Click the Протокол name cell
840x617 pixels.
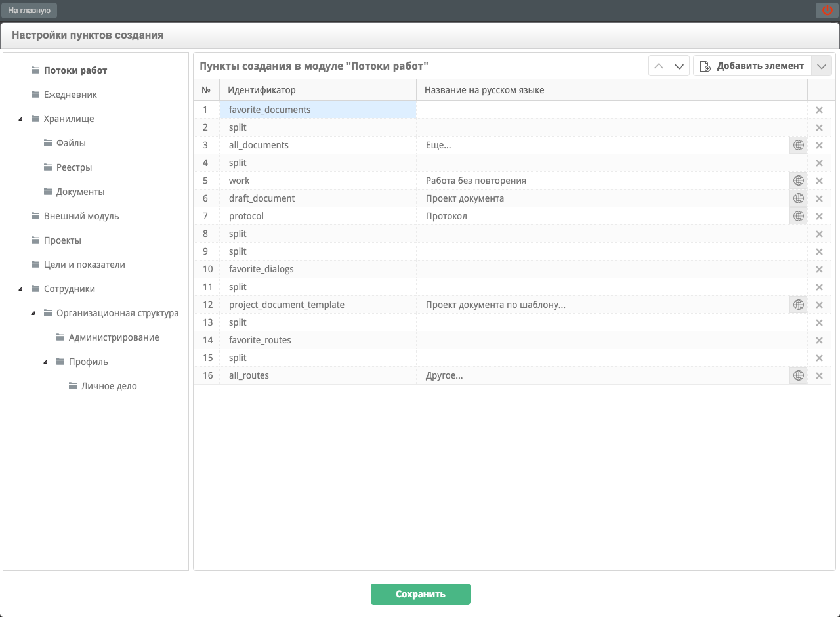[x=602, y=216]
